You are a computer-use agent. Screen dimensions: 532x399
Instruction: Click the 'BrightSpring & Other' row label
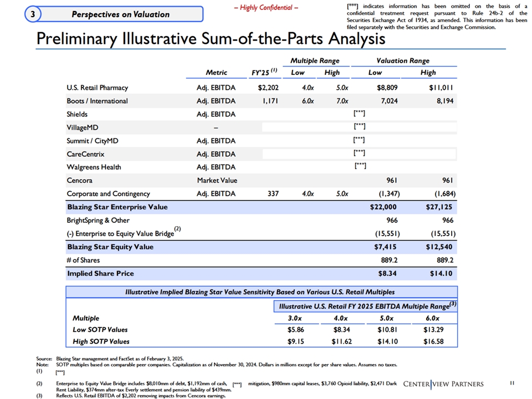pos(98,220)
